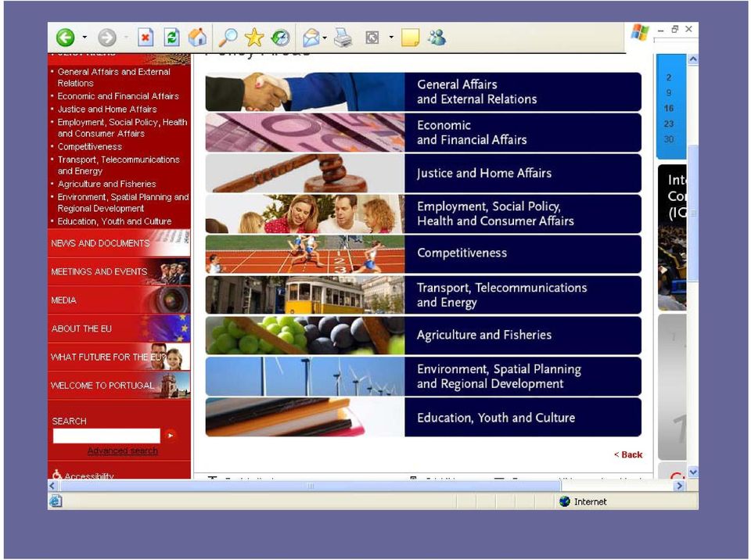The width and height of the screenshot is (751, 560).
Task: Open Favorites with the yellow star icon
Action: pyautogui.click(x=253, y=38)
